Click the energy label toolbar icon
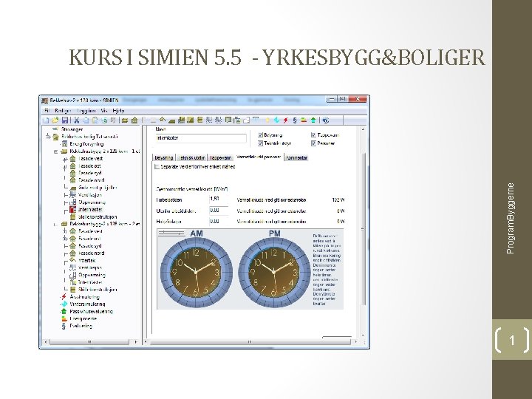532x399 pixels. point(304,120)
